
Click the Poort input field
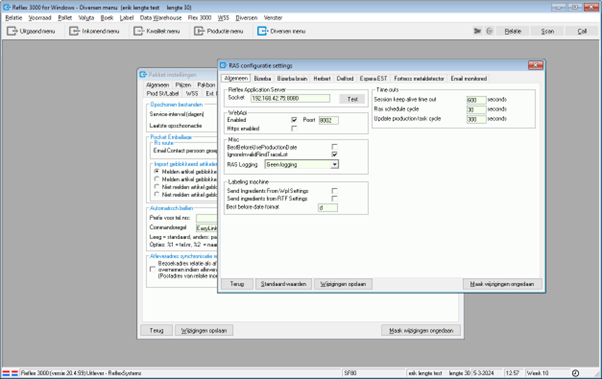coord(329,121)
